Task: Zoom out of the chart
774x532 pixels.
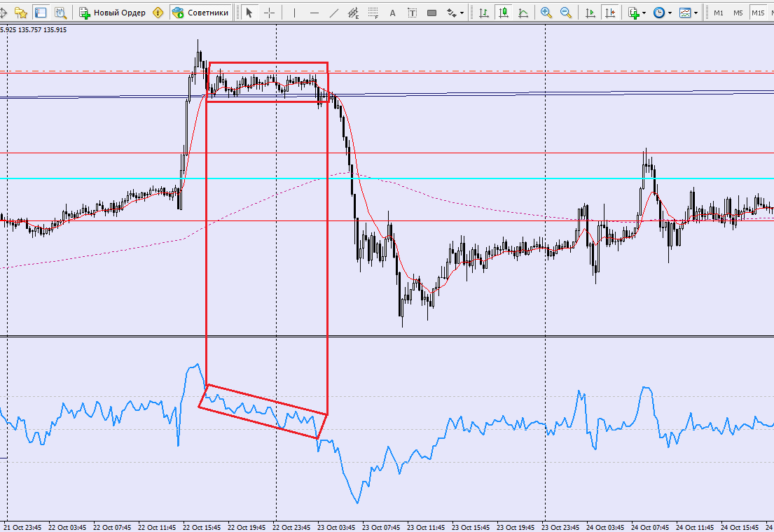Action: pyautogui.click(x=566, y=13)
